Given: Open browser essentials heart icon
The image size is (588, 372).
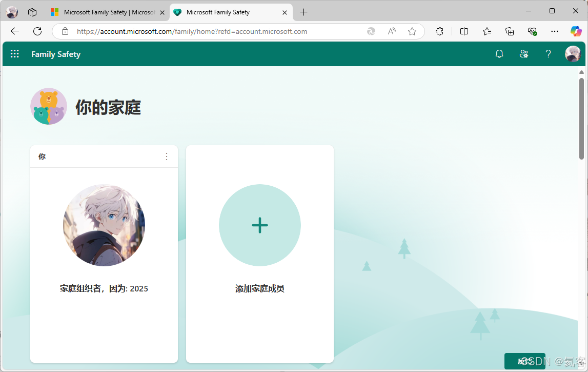Looking at the screenshot, I should coord(532,31).
